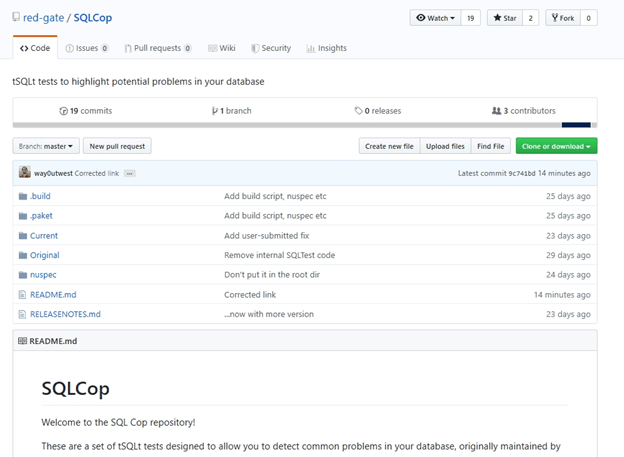This screenshot has height=457, width=624.
Task: Click the branch icon beside '1 branch'
Action: point(213,111)
